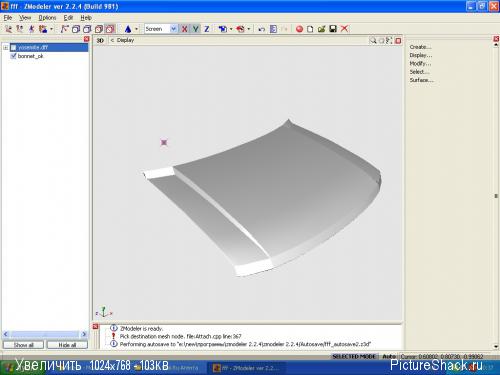Select the polygons level icon, third in toolbar

tap(31, 29)
